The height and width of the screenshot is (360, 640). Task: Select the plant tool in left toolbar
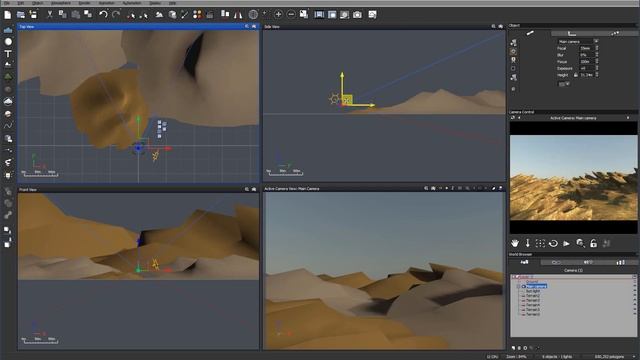[8, 77]
